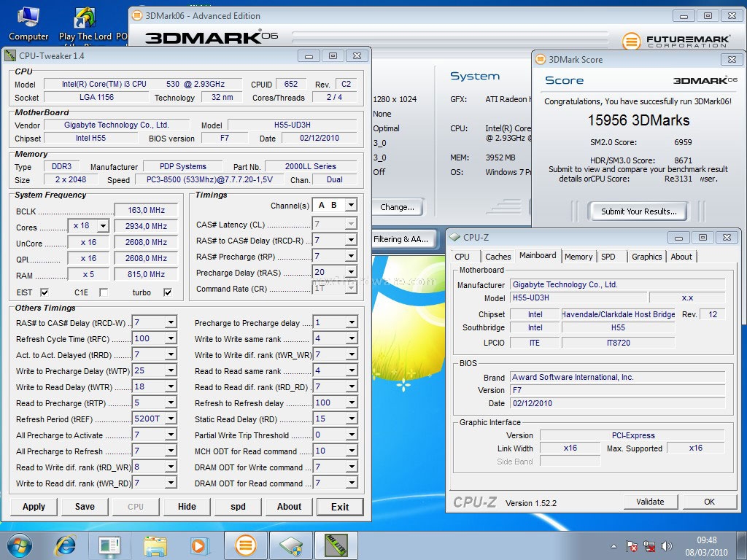Launch Internet Explorer from the taskbar

tap(65, 545)
